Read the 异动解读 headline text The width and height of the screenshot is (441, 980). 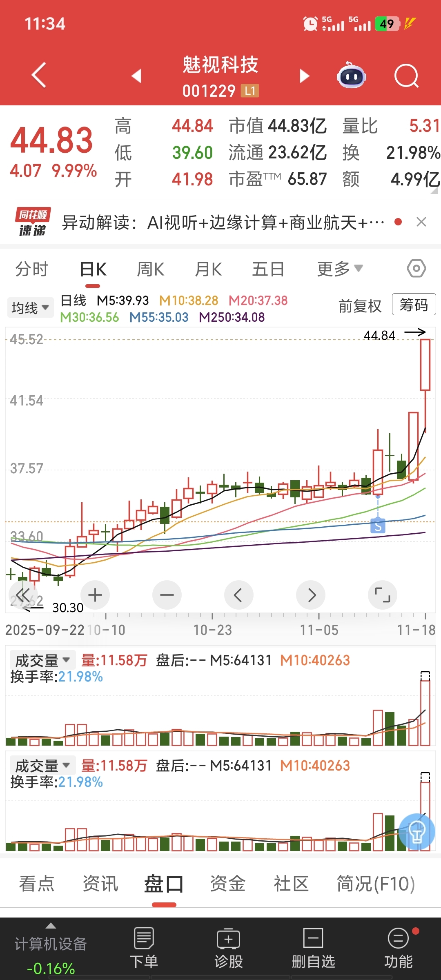click(223, 223)
